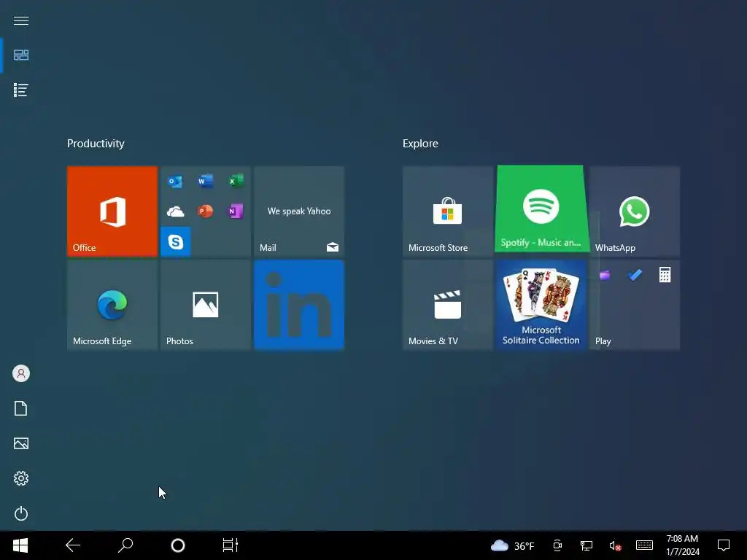Open the Action Center notifications
747x560 pixels.
pyautogui.click(x=724, y=545)
